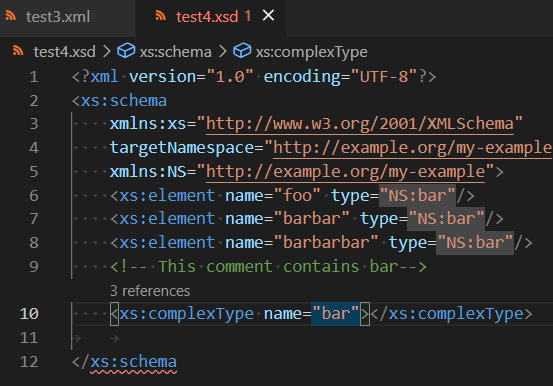Open the xs:complexType breadcrumb dropdown

tap(311, 52)
